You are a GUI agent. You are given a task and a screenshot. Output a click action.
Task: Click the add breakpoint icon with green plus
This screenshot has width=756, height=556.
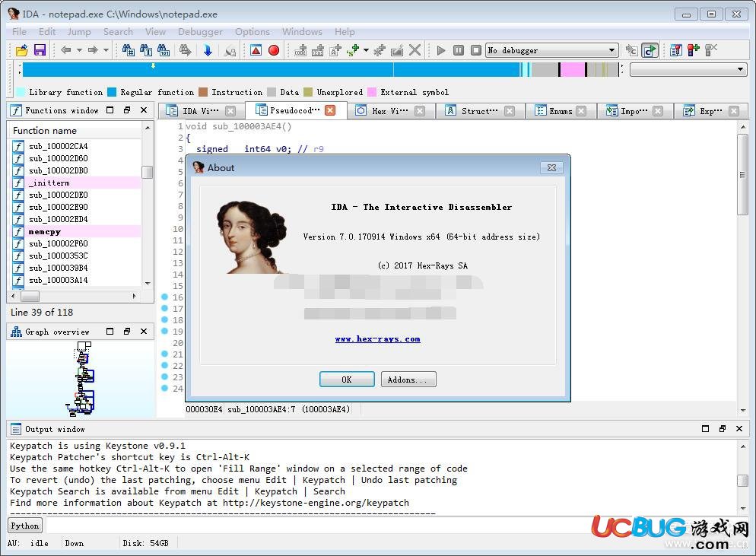[x=694, y=50]
